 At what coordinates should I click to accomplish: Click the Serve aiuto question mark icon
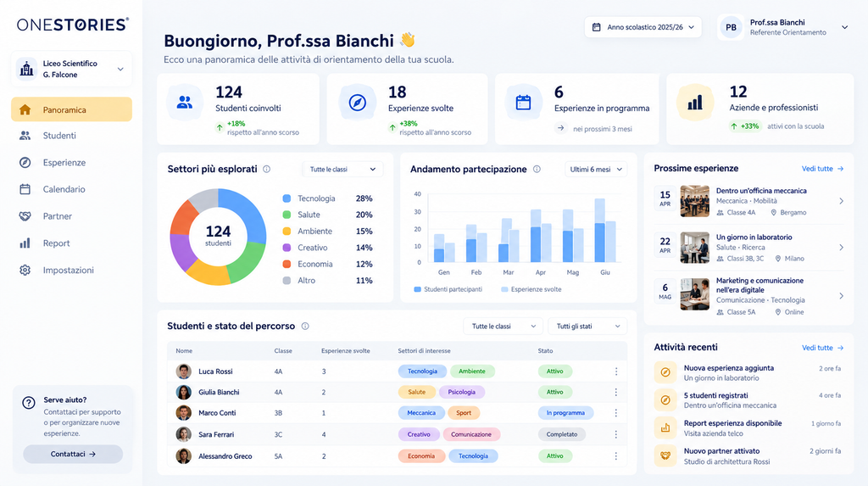[x=29, y=403]
